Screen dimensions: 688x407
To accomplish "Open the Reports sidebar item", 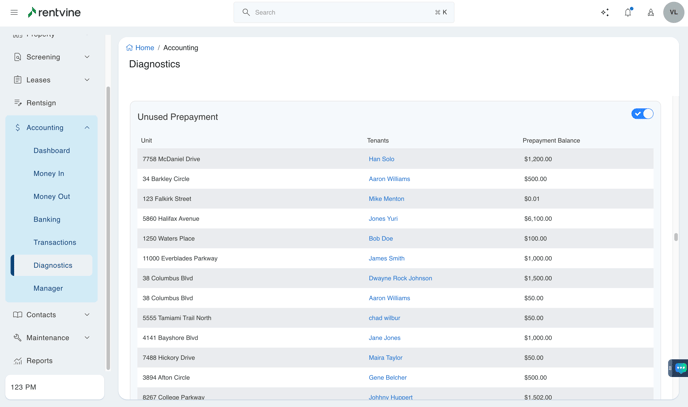I will pyautogui.click(x=40, y=361).
